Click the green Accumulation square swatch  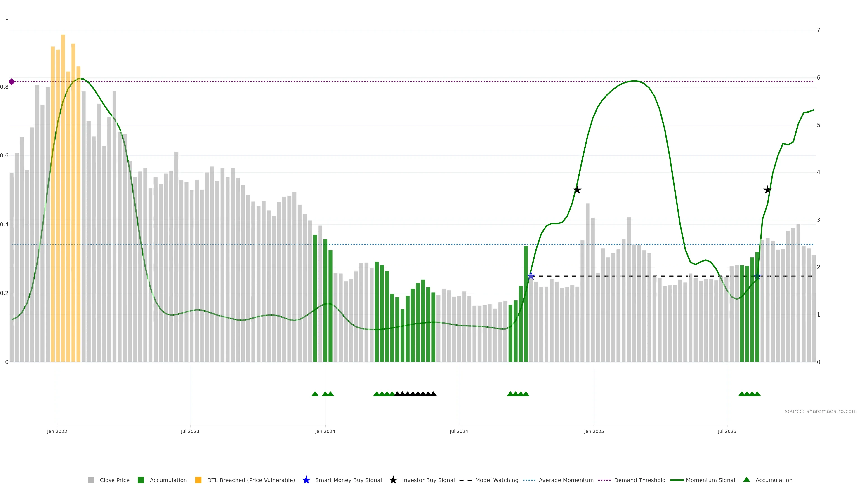141,480
